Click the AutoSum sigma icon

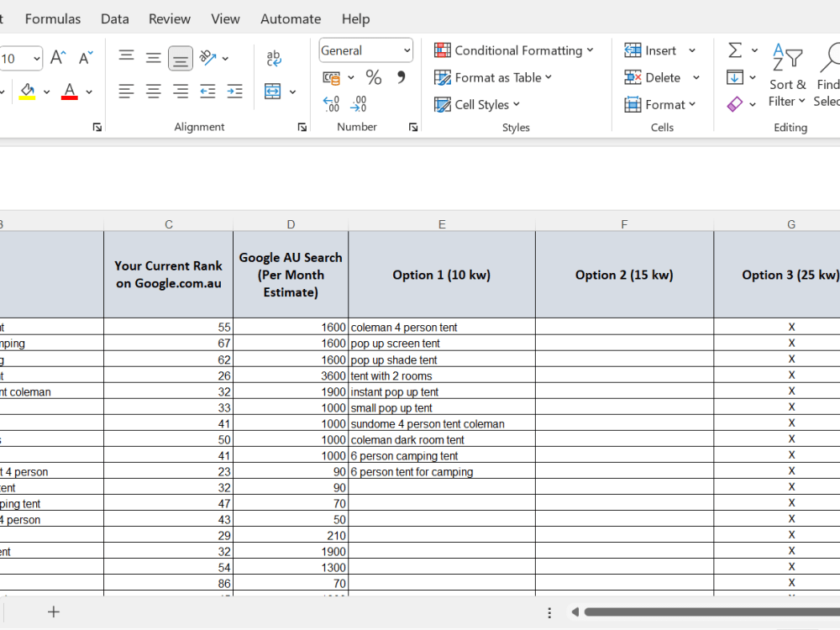pyautogui.click(x=735, y=50)
